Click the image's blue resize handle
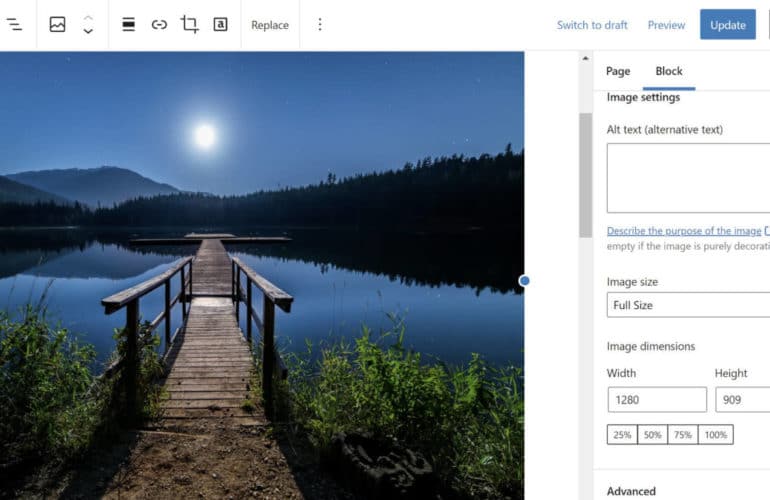Image resolution: width=770 pixels, height=500 pixels. tap(524, 281)
